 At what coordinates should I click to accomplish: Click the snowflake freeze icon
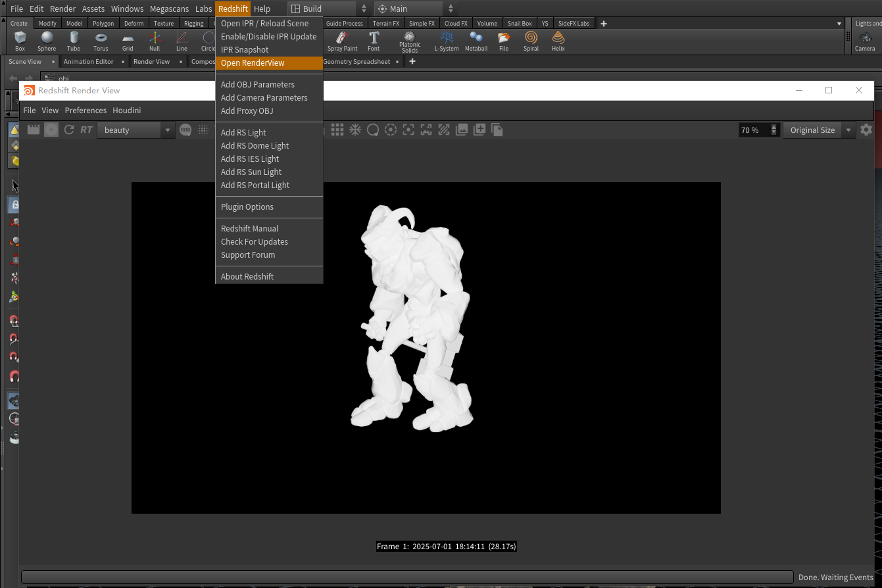[355, 130]
